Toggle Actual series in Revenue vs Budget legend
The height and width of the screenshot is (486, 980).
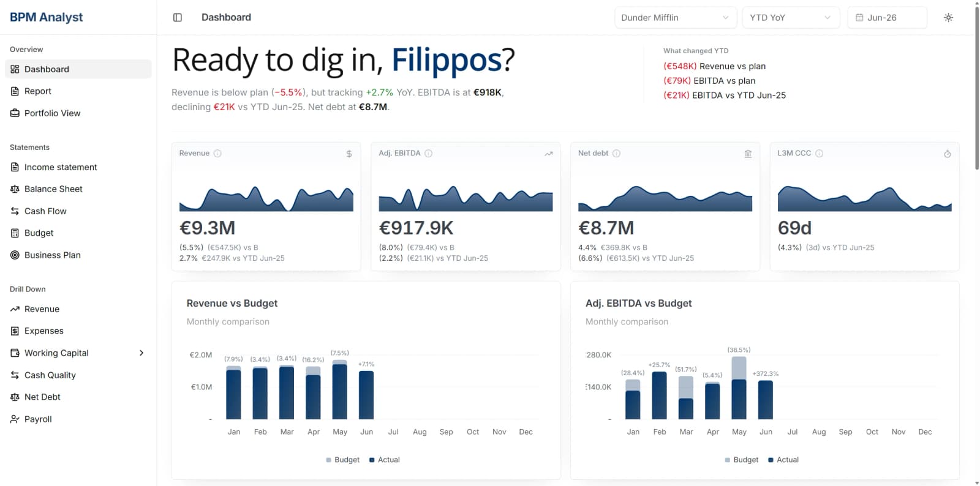click(384, 460)
